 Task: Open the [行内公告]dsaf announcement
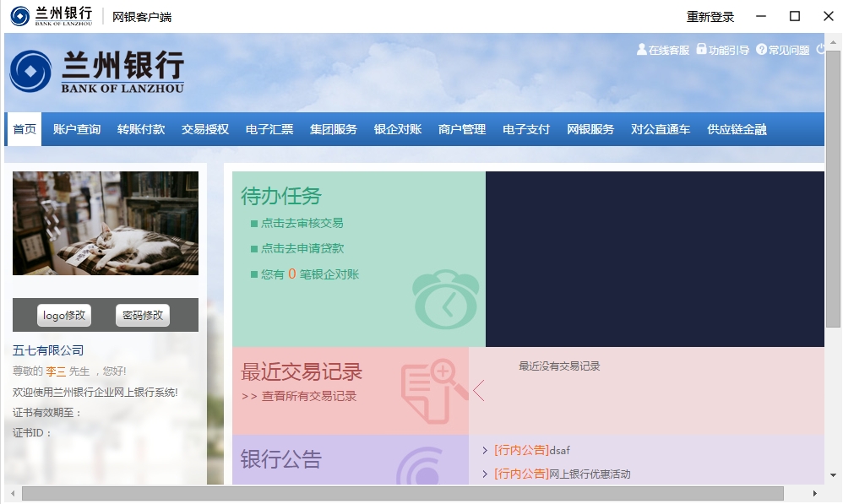(x=532, y=450)
